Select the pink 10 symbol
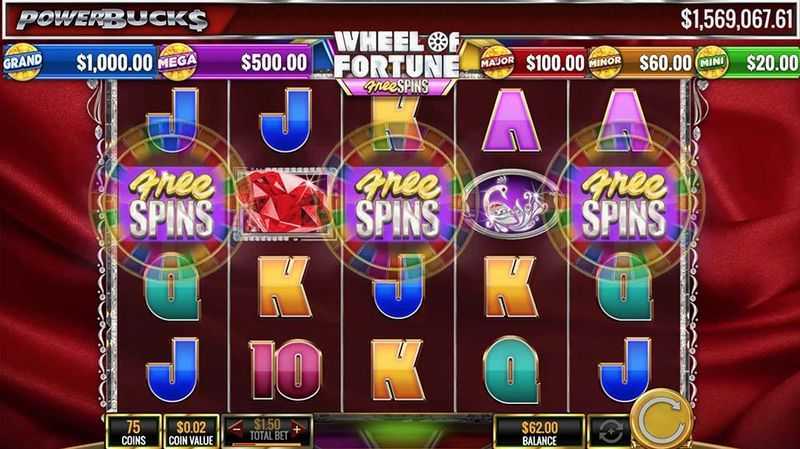 (x=285, y=369)
